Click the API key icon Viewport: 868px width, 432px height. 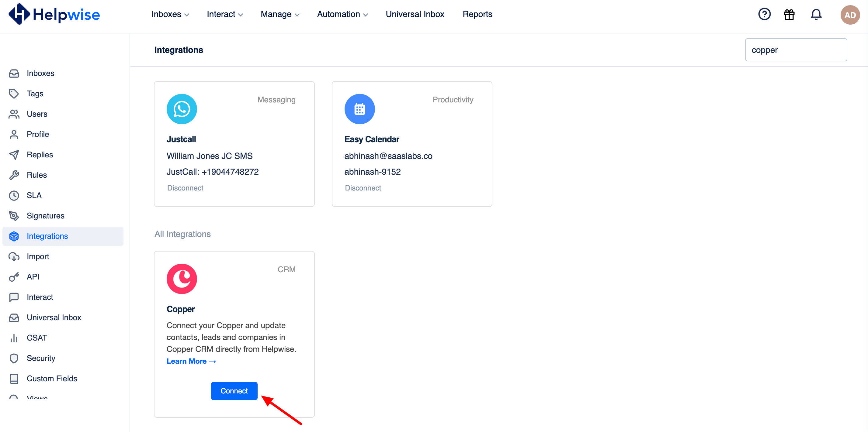(14, 277)
